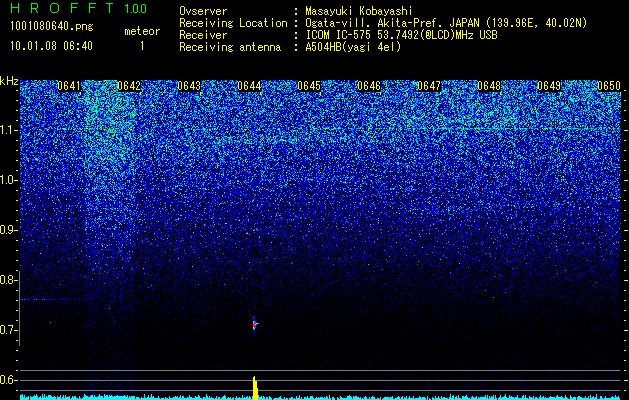Click the 0642 time marker
The height and width of the screenshot is (400, 629).
129,86
